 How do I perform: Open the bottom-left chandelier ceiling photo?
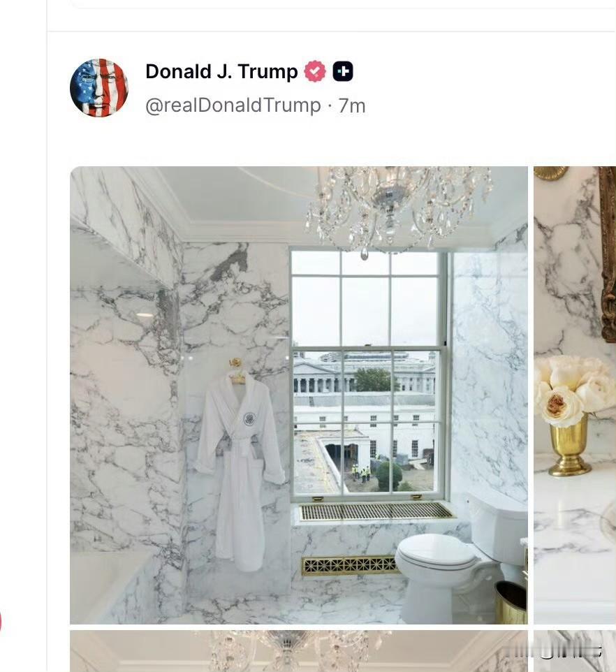299,651
